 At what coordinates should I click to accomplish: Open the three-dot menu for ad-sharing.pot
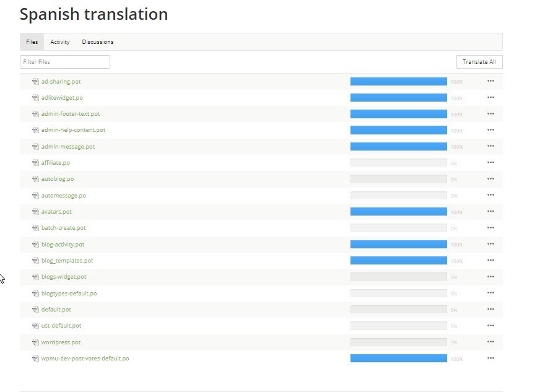pos(490,81)
